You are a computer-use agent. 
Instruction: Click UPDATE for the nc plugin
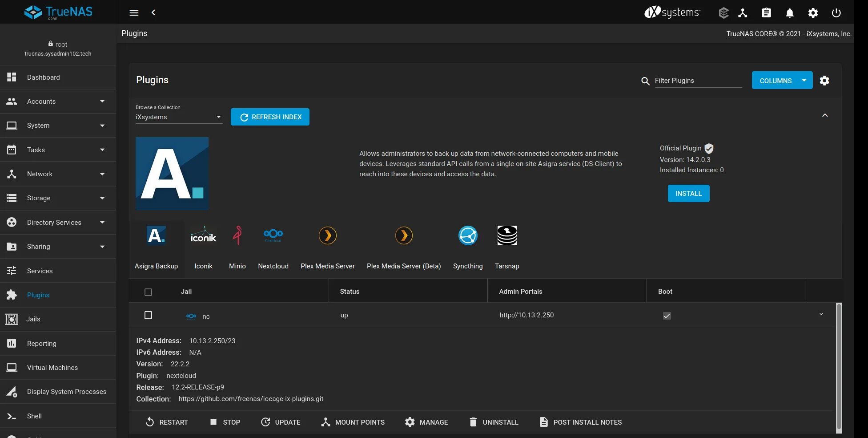coord(281,422)
